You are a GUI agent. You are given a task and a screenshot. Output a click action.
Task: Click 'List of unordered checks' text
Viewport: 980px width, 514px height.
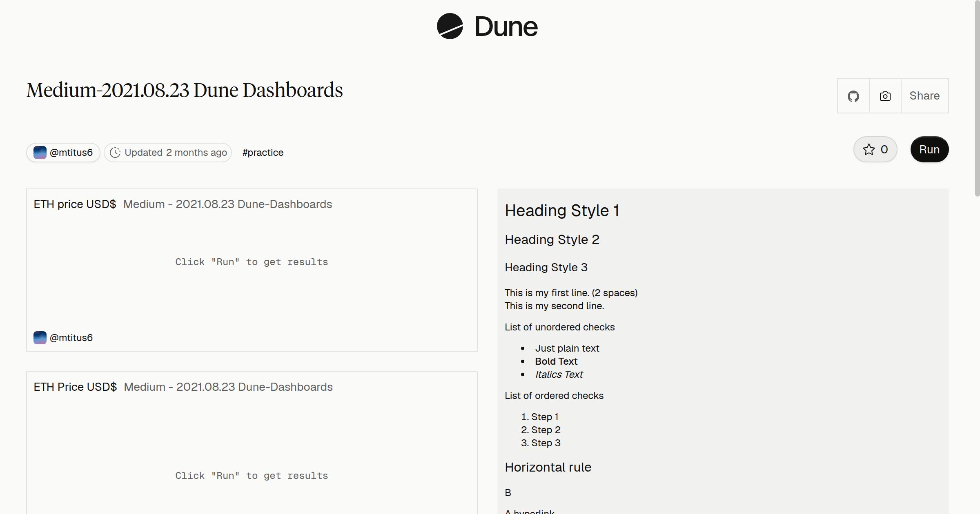pyautogui.click(x=560, y=327)
